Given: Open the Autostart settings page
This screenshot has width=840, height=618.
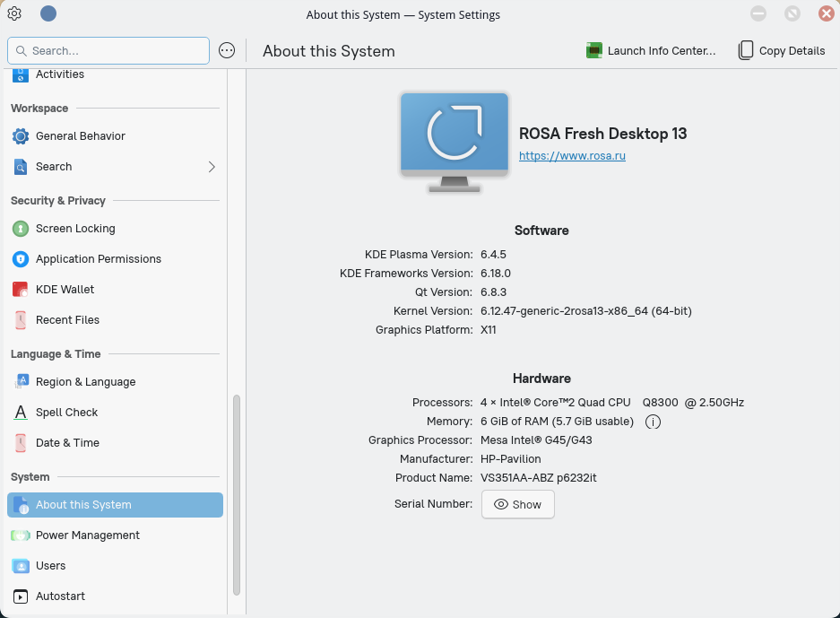Looking at the screenshot, I should (x=60, y=596).
